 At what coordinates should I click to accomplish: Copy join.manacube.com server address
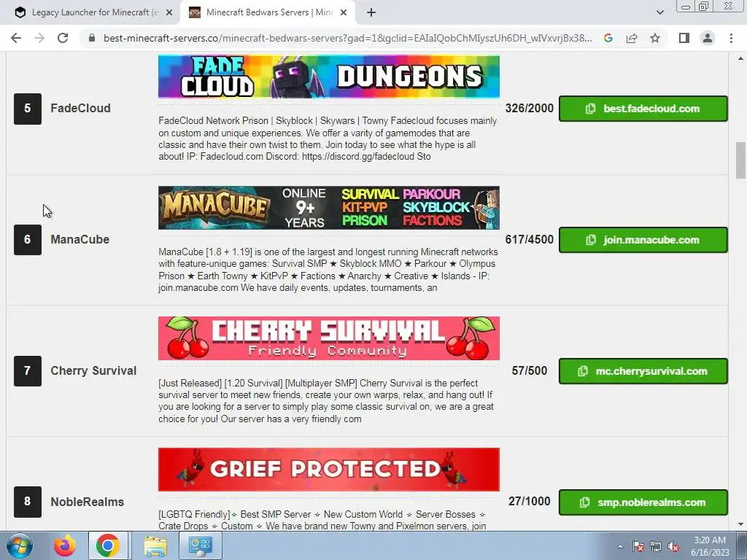pyautogui.click(x=643, y=240)
